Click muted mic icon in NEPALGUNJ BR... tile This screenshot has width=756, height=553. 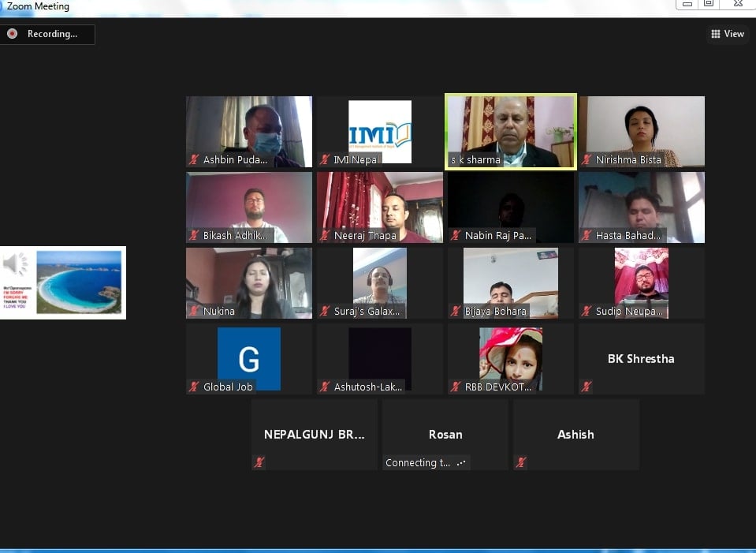pyautogui.click(x=259, y=462)
